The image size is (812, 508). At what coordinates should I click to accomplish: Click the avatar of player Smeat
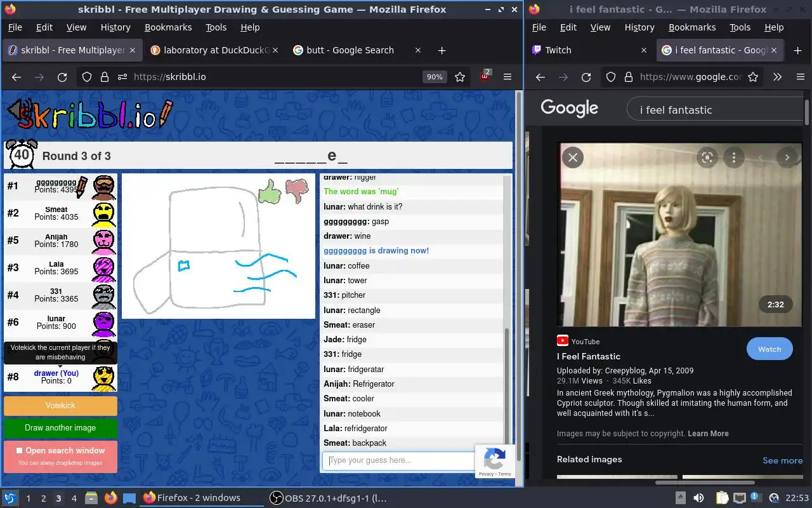pyautogui.click(x=104, y=214)
